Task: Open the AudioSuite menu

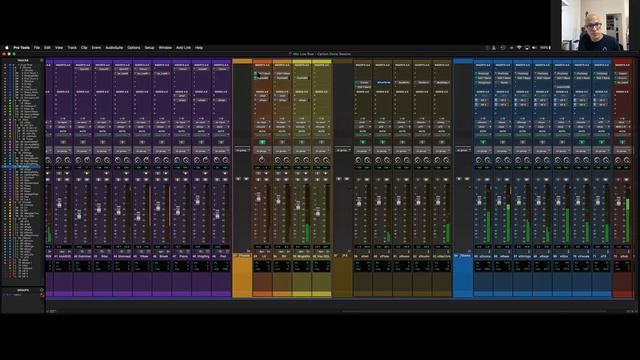Action: [114, 48]
